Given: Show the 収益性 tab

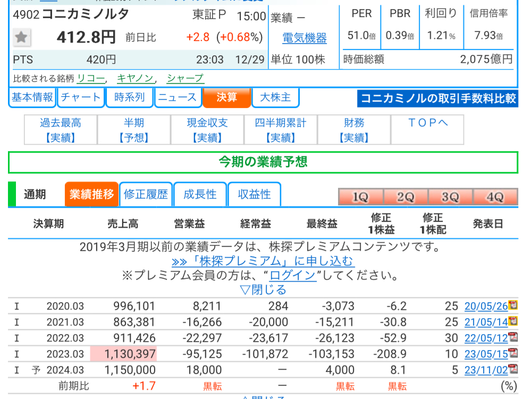Looking at the screenshot, I should [255, 194].
